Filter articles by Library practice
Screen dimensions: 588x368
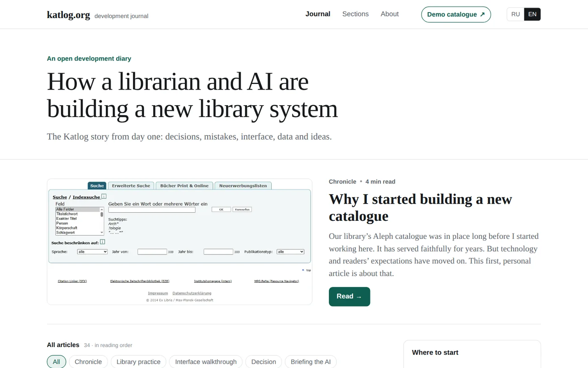[x=139, y=362]
